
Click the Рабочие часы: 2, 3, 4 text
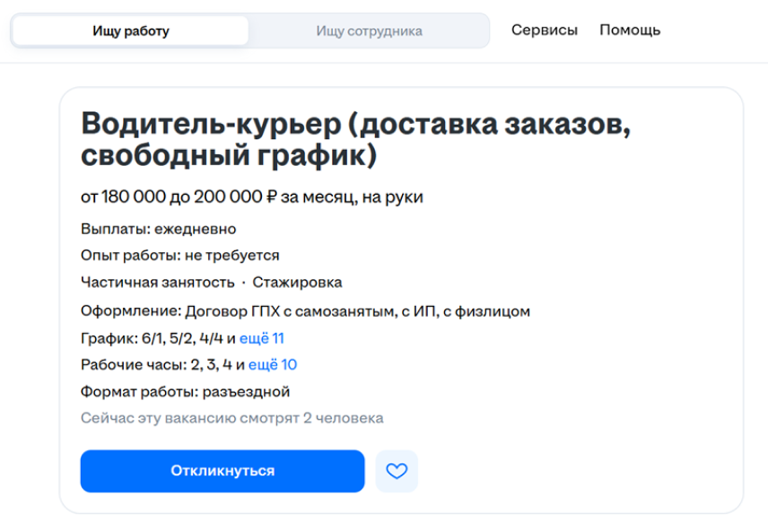click(156, 364)
